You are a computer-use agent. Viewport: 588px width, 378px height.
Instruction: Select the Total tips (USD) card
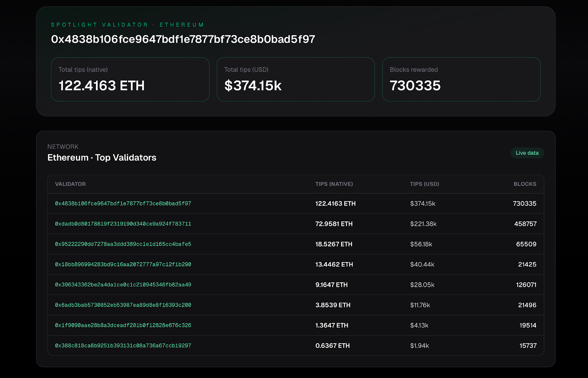pyautogui.click(x=295, y=79)
